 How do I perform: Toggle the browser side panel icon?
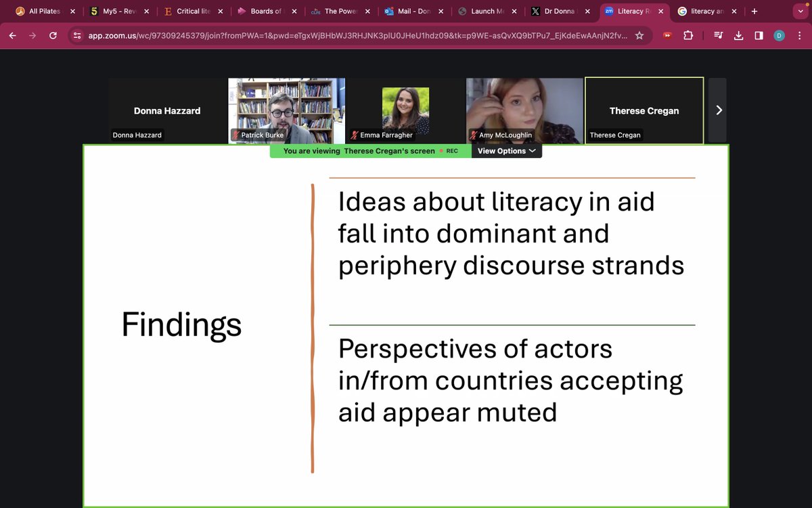(759, 35)
